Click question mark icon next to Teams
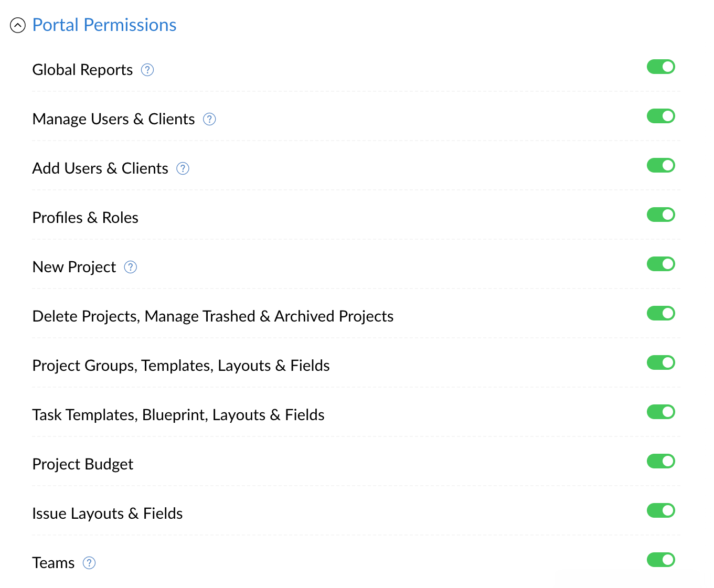The height and width of the screenshot is (588, 714). [89, 563]
